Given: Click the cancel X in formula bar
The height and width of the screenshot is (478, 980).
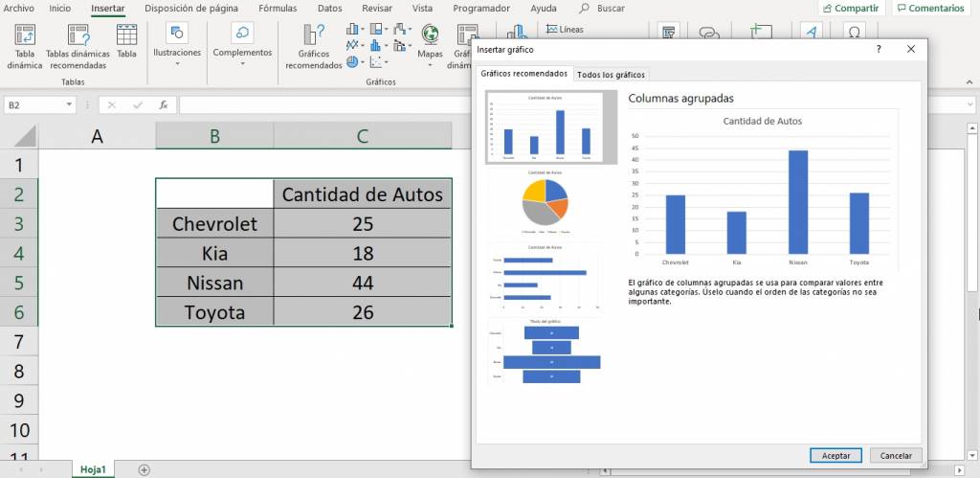Looking at the screenshot, I should 112,105.
